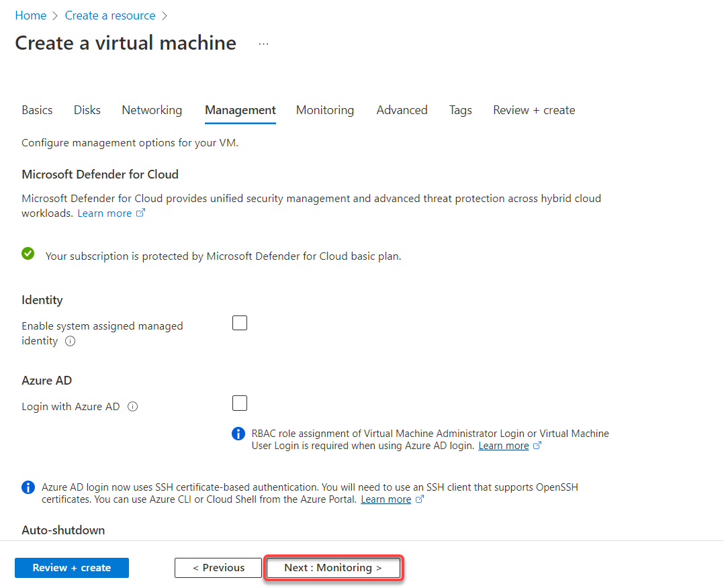Click the subscription protected status message
Viewport: 724px width, 588px height.
coord(223,256)
